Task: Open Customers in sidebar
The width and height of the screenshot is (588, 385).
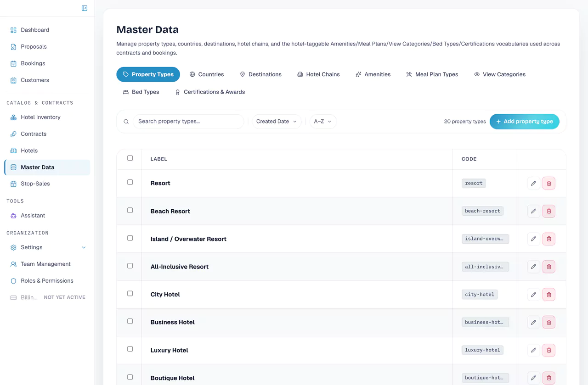Action: coord(47,80)
